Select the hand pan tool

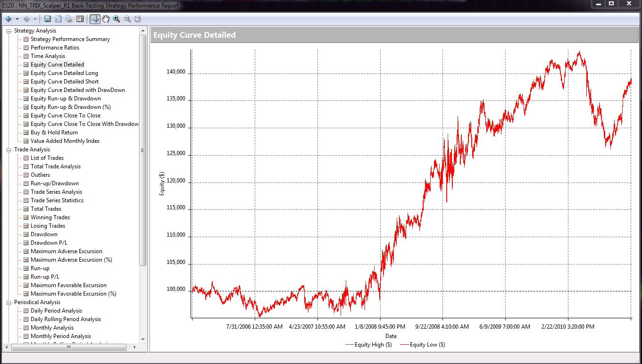pos(106,19)
